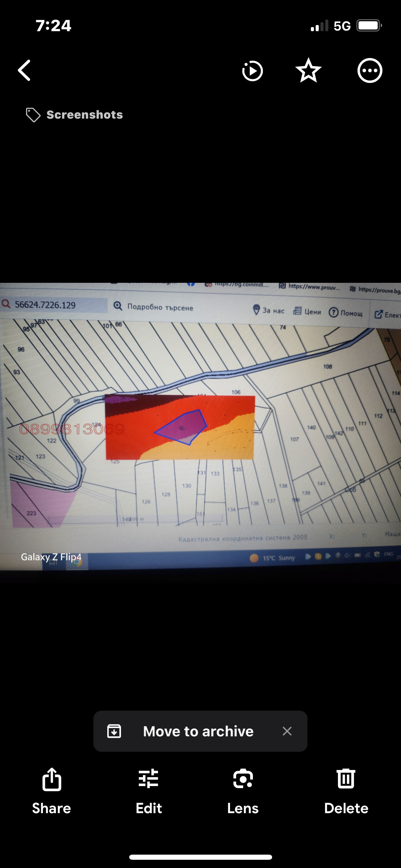Mark the photo as favorite with star
This screenshot has height=868, width=401.
point(308,71)
